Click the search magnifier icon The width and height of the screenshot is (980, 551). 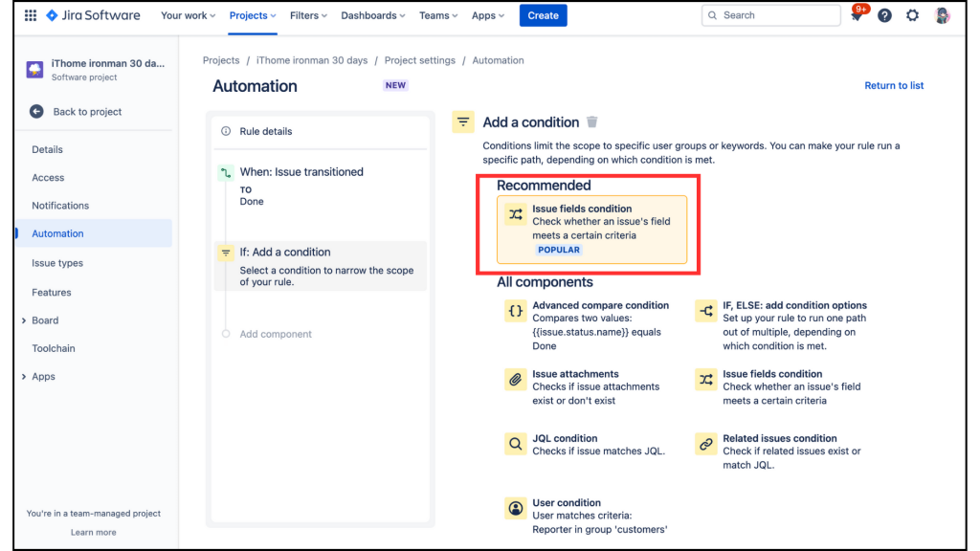click(x=712, y=15)
